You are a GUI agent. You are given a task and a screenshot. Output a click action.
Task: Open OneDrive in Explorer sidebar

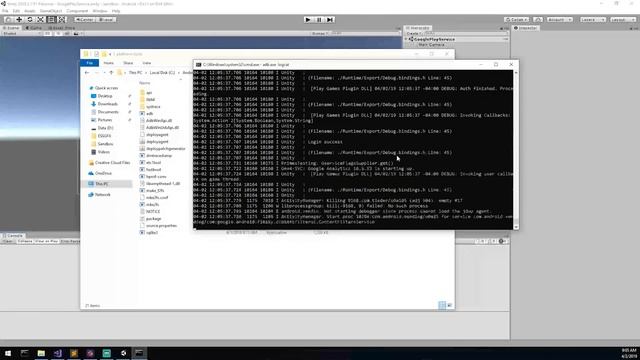coord(103,173)
